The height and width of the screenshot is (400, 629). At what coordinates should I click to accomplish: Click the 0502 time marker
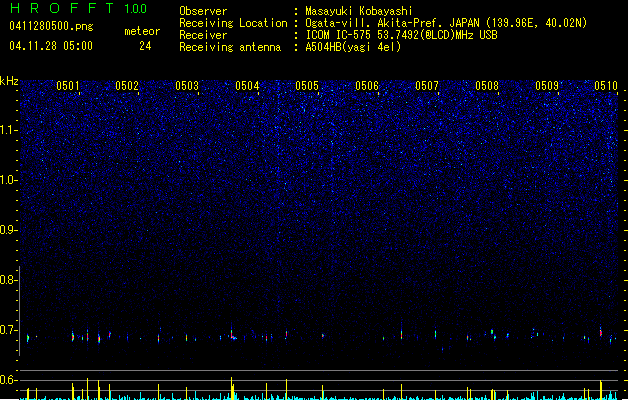tap(127, 86)
